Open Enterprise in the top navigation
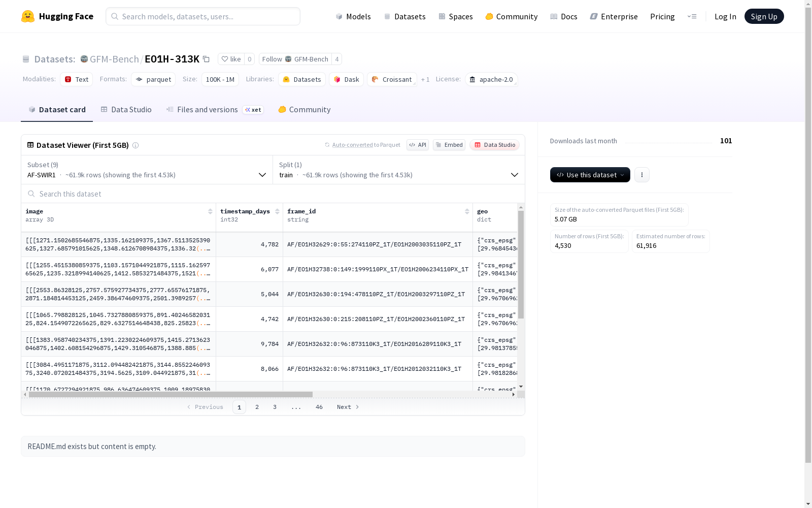Viewport: 812px width, 508px height. click(614, 16)
